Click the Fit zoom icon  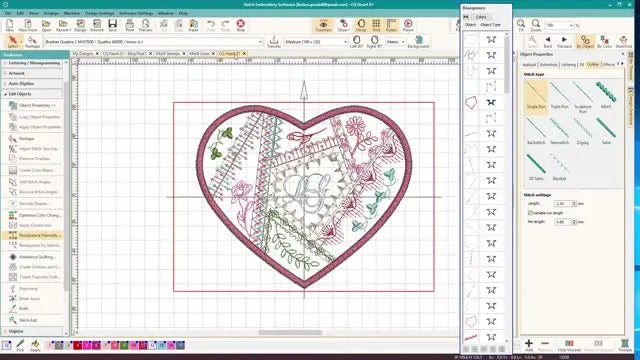(521, 25)
